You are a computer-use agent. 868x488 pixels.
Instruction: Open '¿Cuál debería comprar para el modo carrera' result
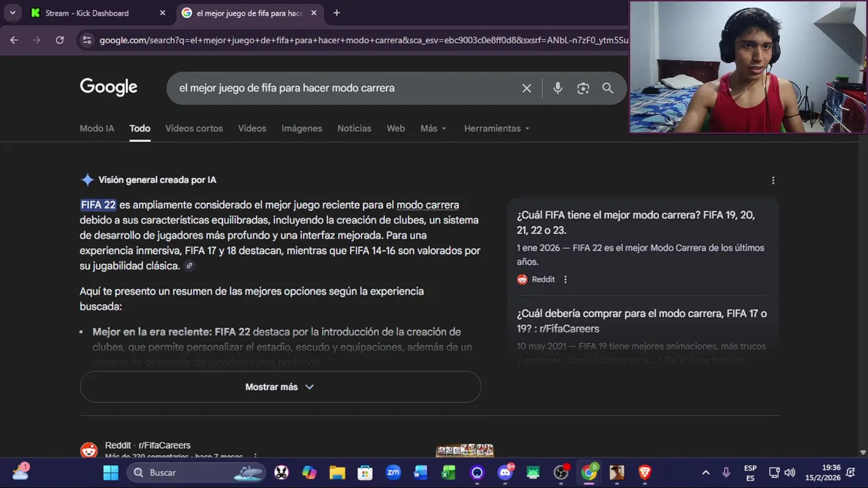coord(642,321)
